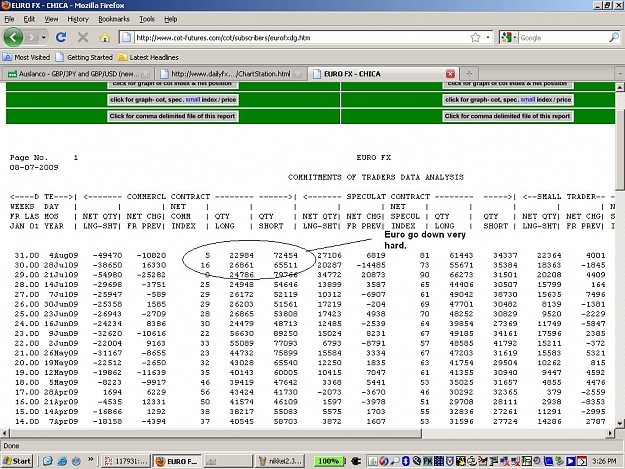The image size is (625, 469).
Task: Click the horizontal scrollbar at page bottom
Action: (215, 433)
